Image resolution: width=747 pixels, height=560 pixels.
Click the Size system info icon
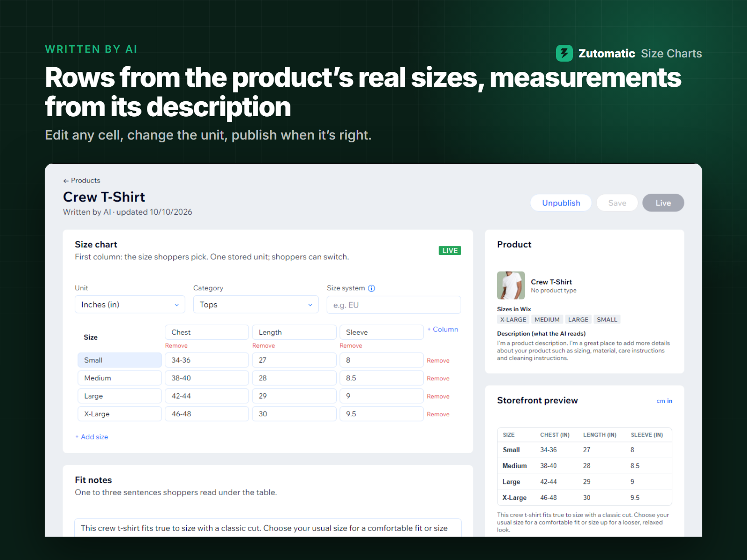(372, 288)
